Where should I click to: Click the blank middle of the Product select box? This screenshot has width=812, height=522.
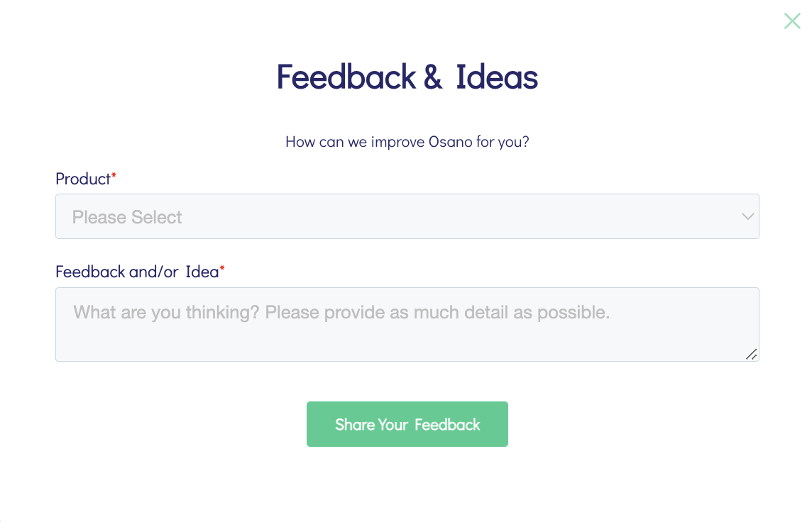tap(461, 216)
